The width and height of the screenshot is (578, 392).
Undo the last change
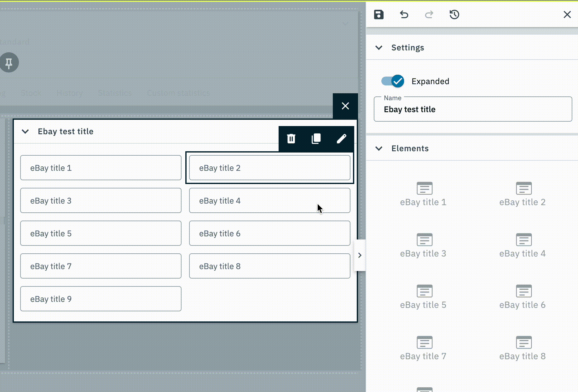[x=404, y=14]
